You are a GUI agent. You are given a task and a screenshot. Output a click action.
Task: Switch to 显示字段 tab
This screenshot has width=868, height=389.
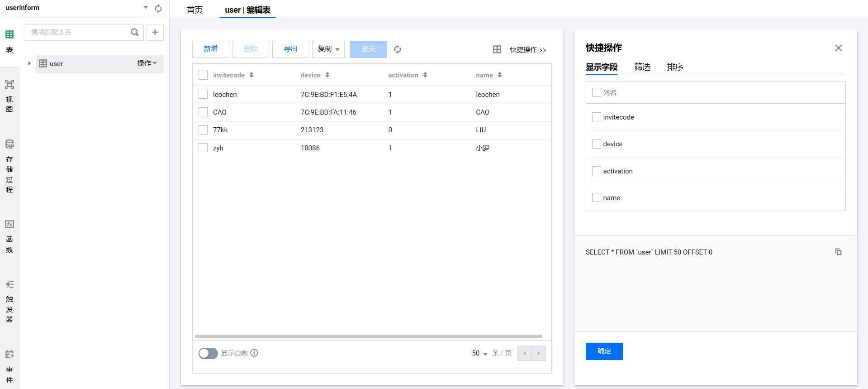pos(602,67)
